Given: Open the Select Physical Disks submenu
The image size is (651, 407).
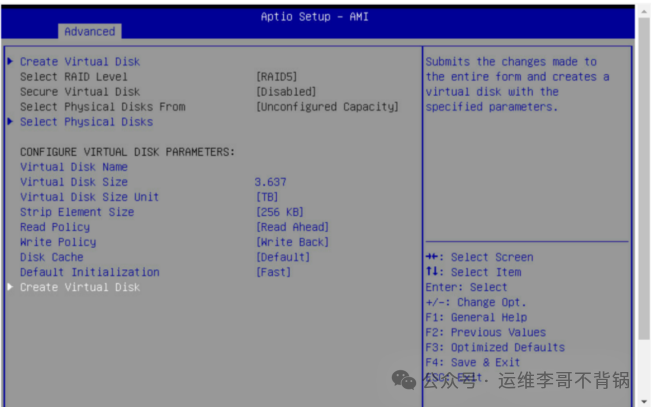Looking at the screenshot, I should coord(86,122).
